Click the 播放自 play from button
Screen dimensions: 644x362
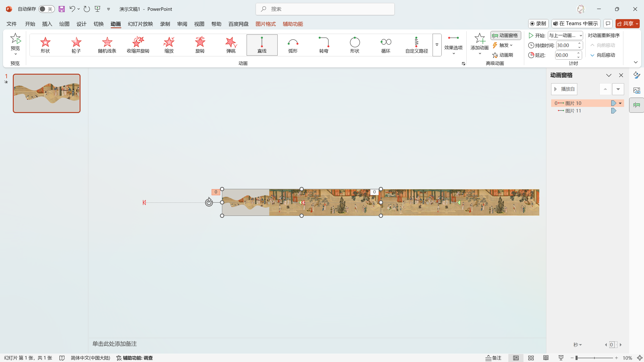[x=564, y=89]
